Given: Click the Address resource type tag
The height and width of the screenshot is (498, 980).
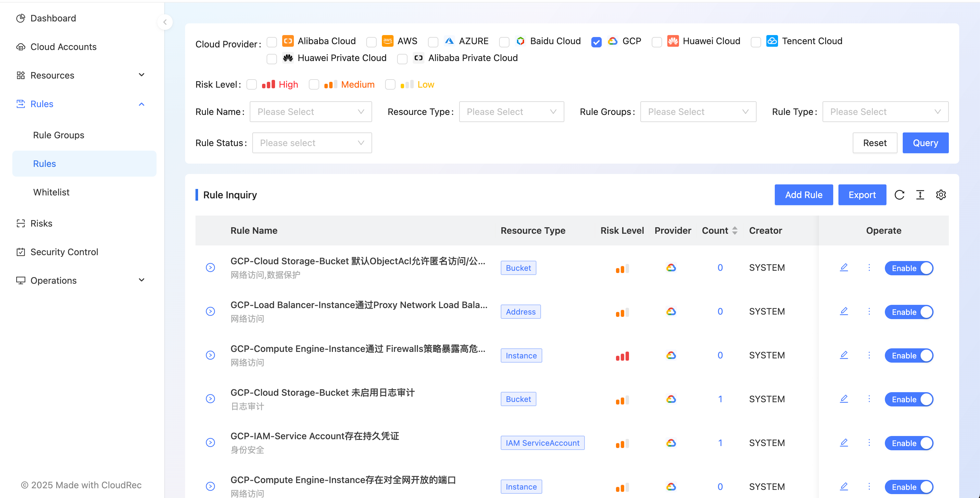Looking at the screenshot, I should pyautogui.click(x=521, y=312).
